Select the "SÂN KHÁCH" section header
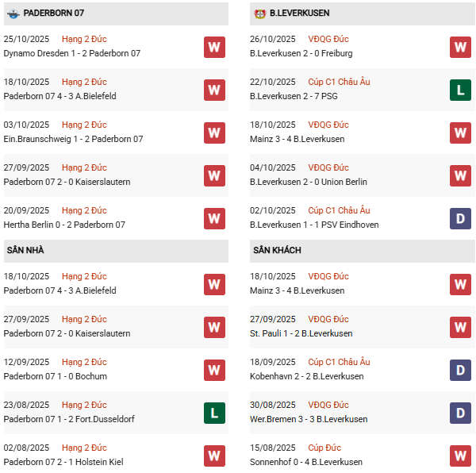This screenshot has height=473, width=476. tap(277, 250)
